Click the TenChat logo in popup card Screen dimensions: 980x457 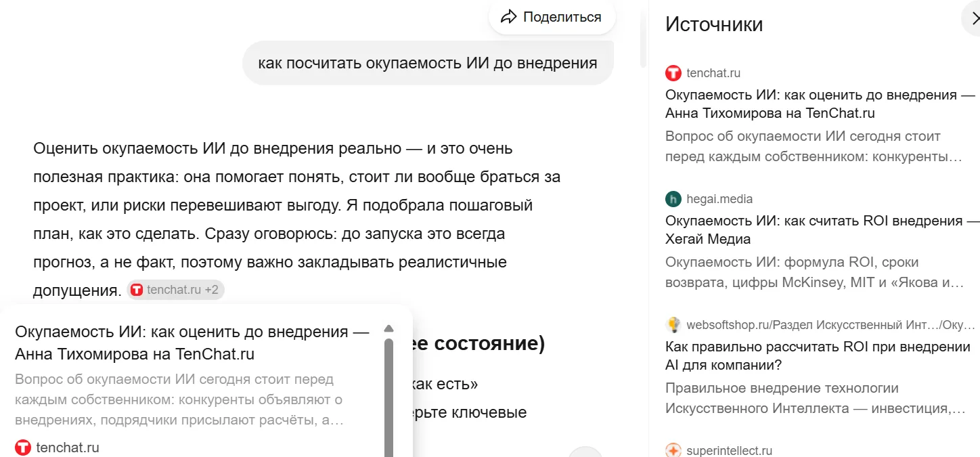(23, 448)
